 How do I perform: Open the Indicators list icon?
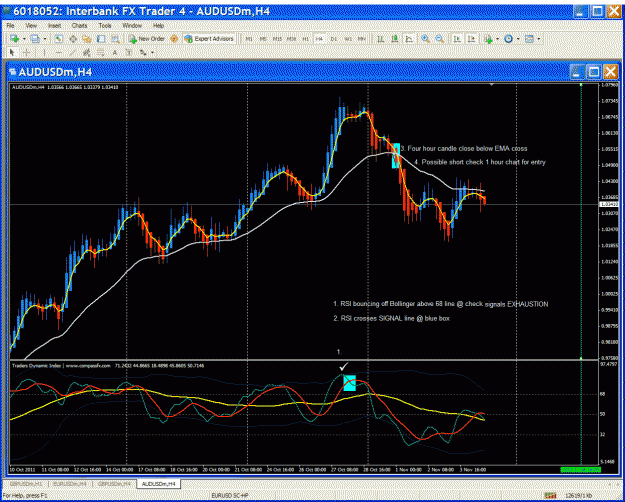[488, 39]
